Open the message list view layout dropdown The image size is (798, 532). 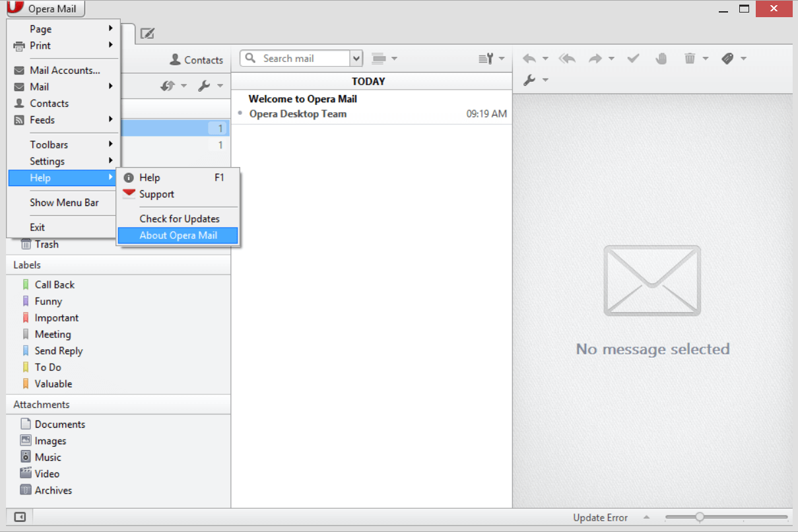[385, 58]
